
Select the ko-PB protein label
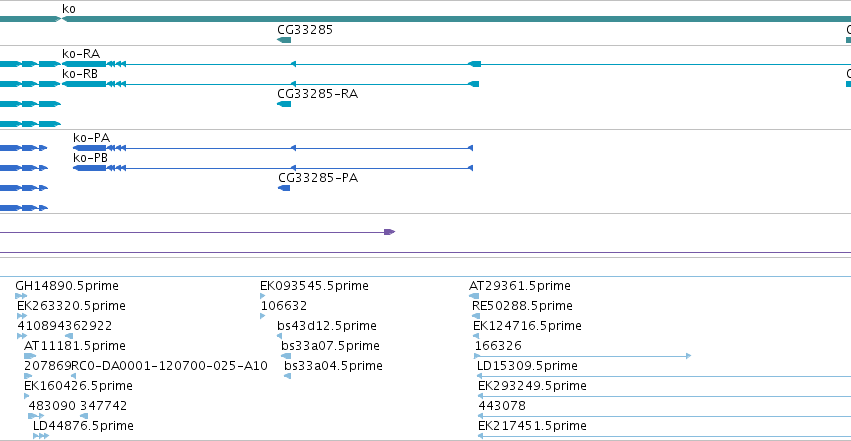pos(91,158)
